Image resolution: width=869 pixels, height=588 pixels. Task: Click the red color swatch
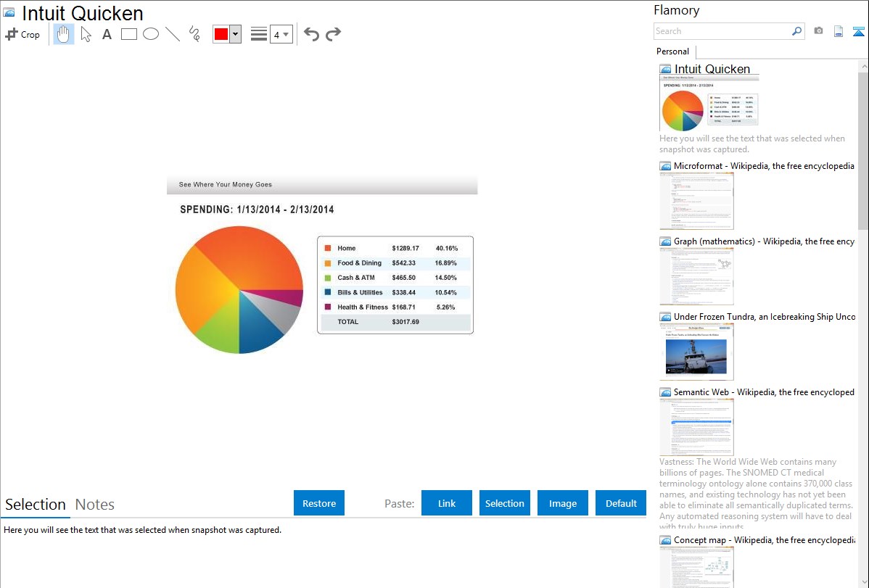click(x=221, y=34)
